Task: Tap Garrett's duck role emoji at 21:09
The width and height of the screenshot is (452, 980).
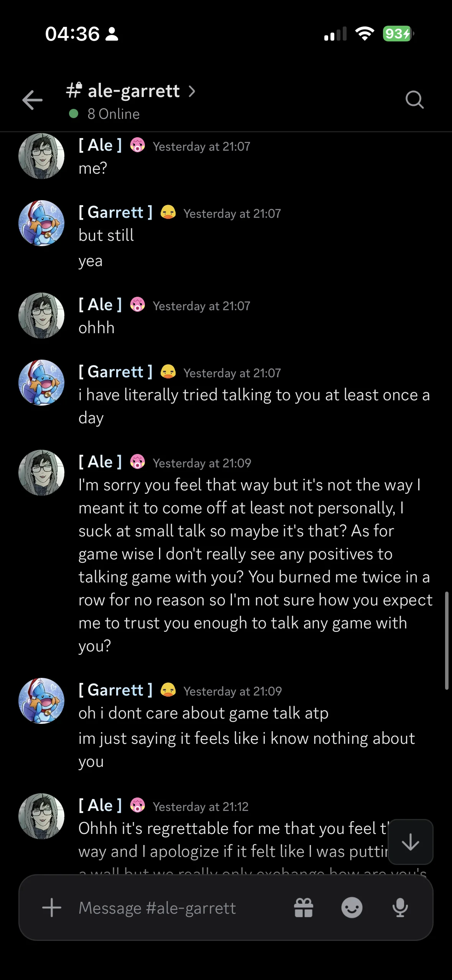Action: pyautogui.click(x=168, y=690)
